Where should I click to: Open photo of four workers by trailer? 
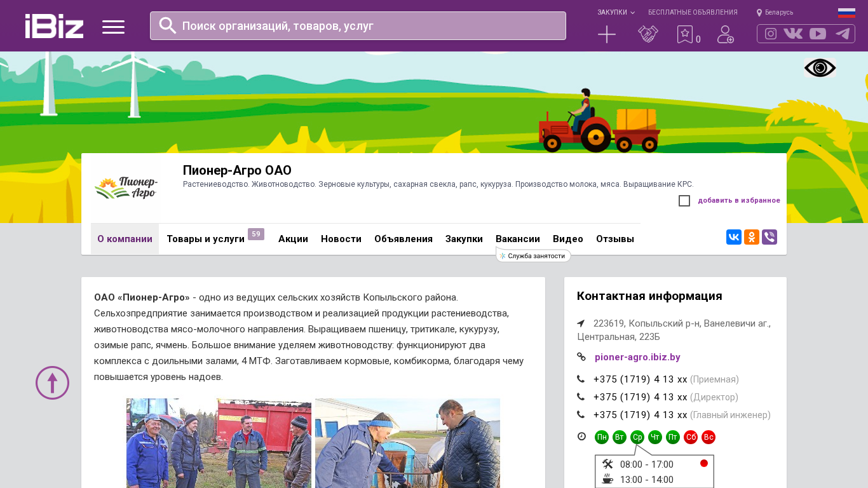pyautogui.click(x=219, y=443)
